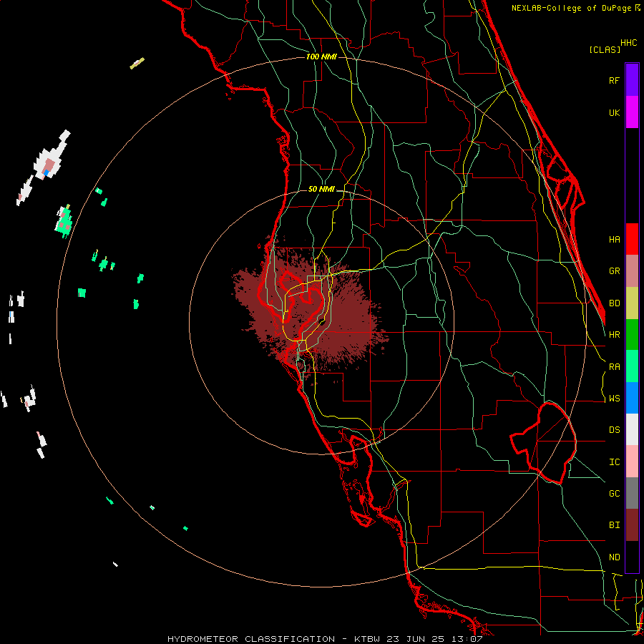Pick the dark green HR legend swatch
This screenshot has height=644, width=644.
point(632,335)
